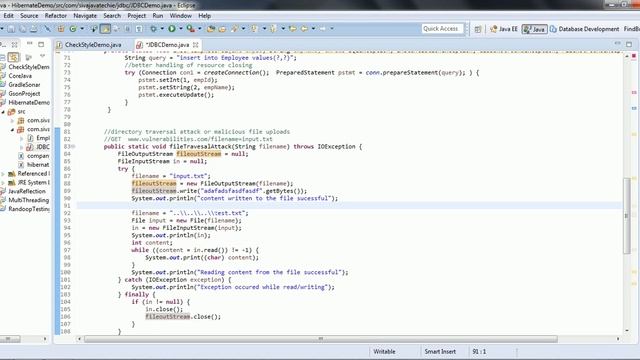Click Next Annotation icon in toolbar
This screenshot has height=360, width=640.
(254, 29)
